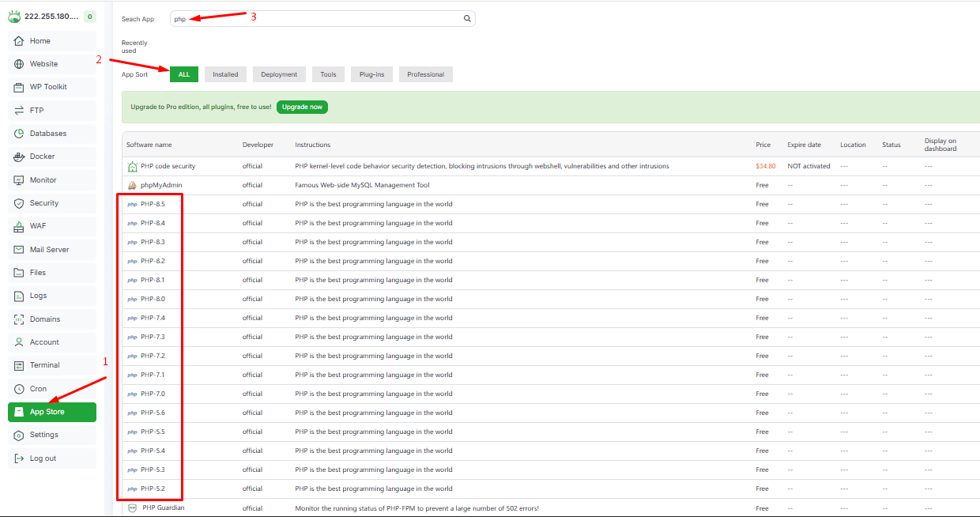Image resolution: width=980 pixels, height=517 pixels.
Task: Click the PHP-7.4 software name
Action: coord(153,318)
